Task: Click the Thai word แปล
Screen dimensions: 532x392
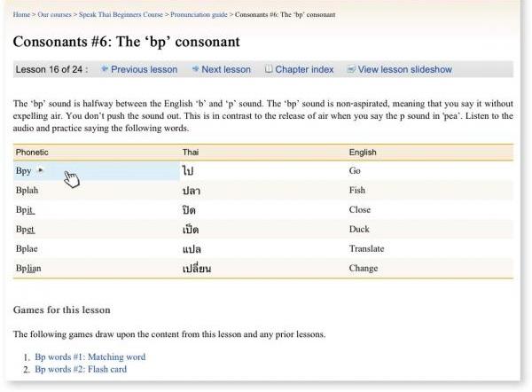Action: click(192, 249)
